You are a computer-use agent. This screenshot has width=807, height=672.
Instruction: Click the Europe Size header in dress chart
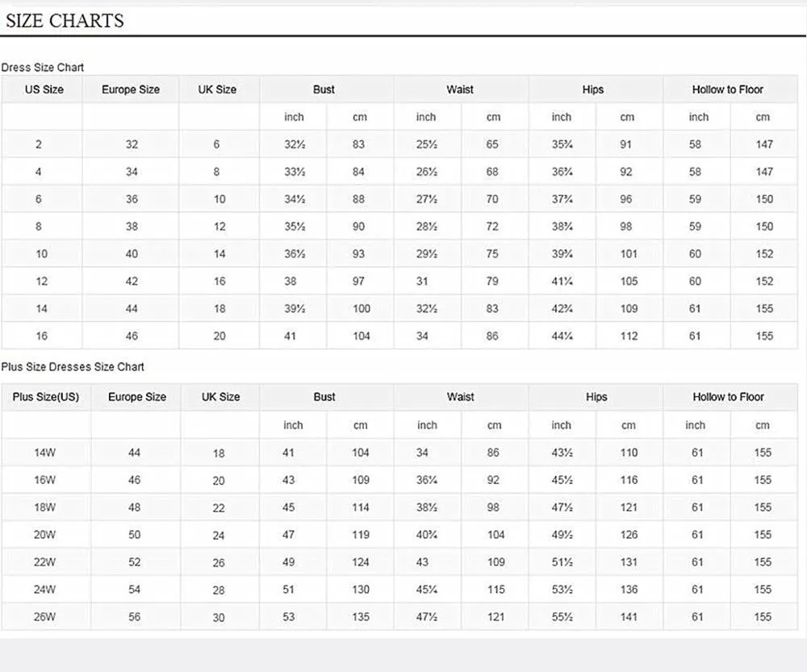pyautogui.click(x=131, y=90)
